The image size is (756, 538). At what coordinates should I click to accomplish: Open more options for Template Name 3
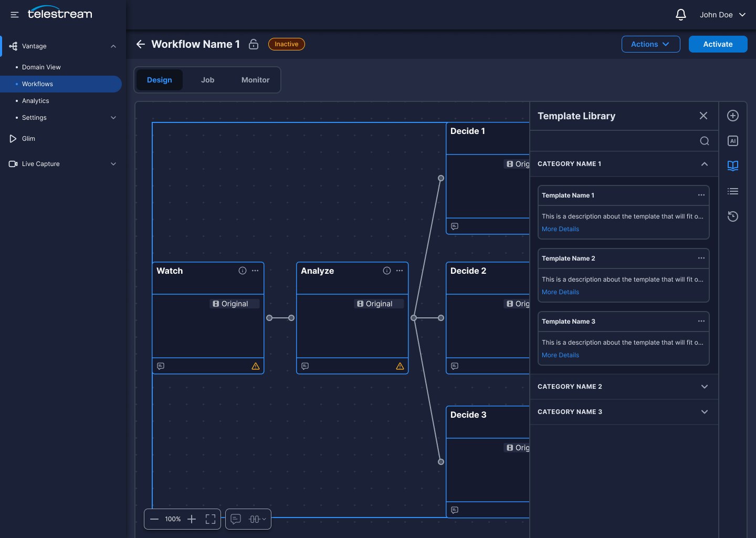[x=701, y=321]
